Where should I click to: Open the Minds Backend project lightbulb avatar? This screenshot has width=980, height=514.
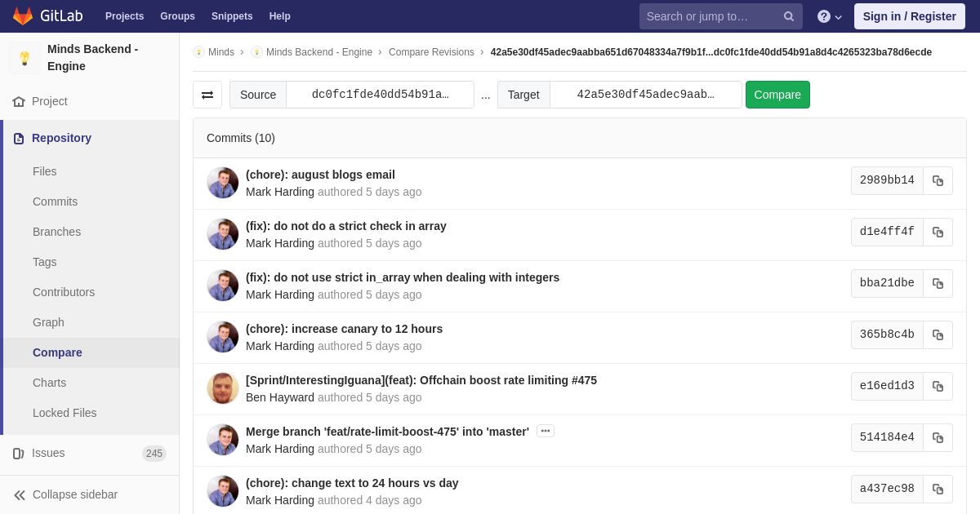tap(24, 58)
